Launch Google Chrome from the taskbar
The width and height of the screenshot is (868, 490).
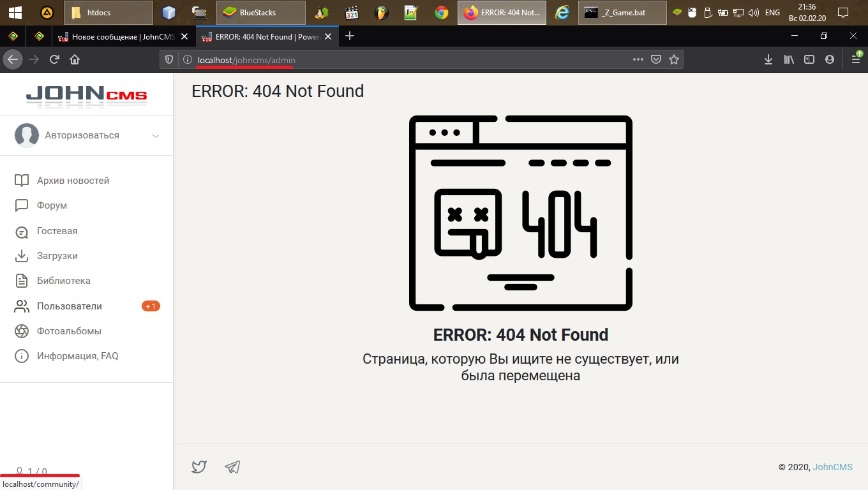[441, 12]
